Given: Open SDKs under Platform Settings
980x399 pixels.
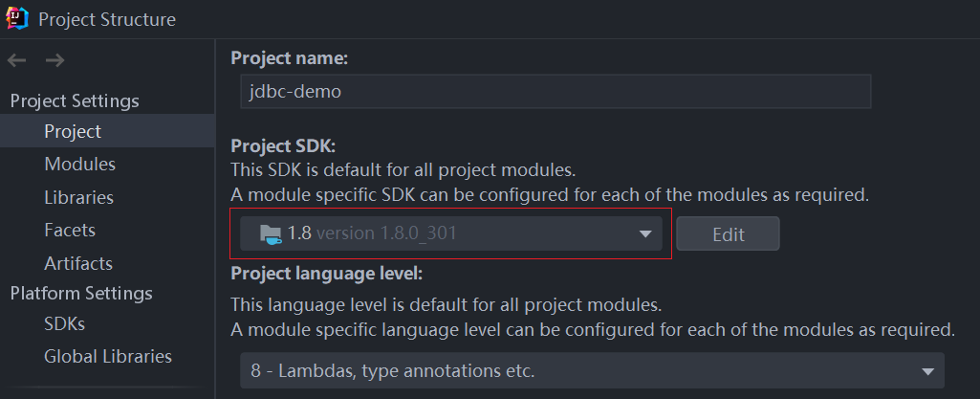Looking at the screenshot, I should pyautogui.click(x=64, y=323).
